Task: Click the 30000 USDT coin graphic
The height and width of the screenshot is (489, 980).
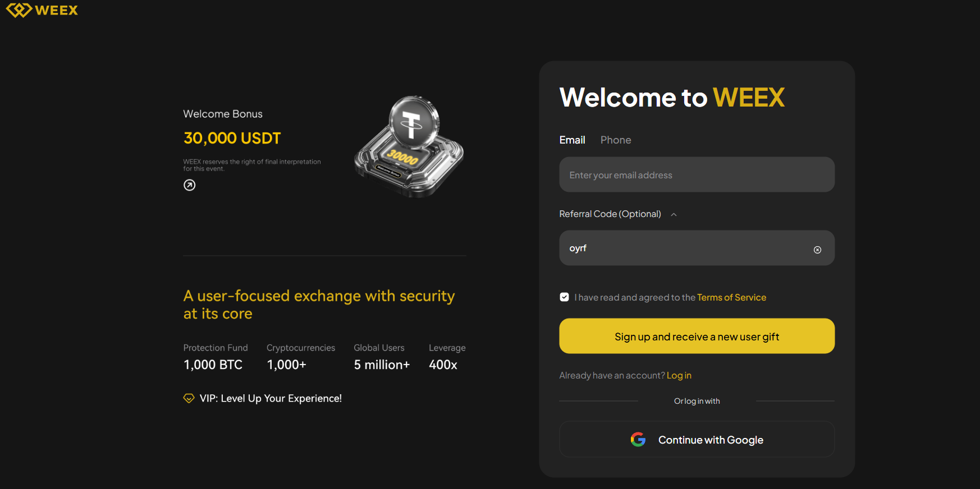Action: [x=409, y=146]
